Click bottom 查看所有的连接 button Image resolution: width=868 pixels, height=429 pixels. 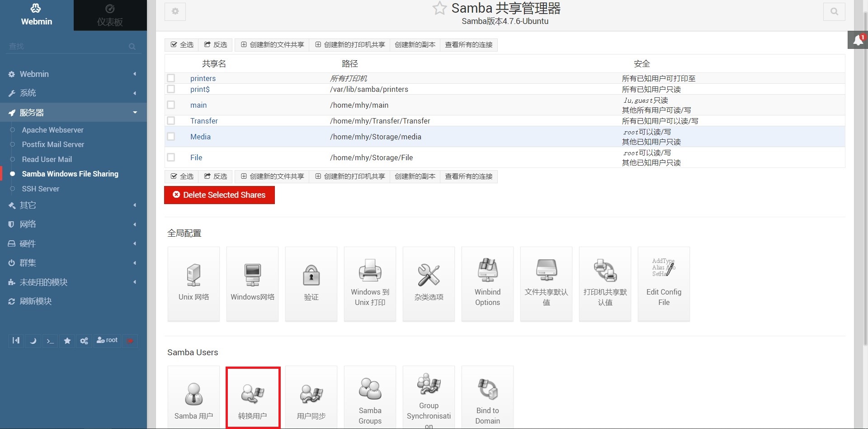tap(469, 176)
